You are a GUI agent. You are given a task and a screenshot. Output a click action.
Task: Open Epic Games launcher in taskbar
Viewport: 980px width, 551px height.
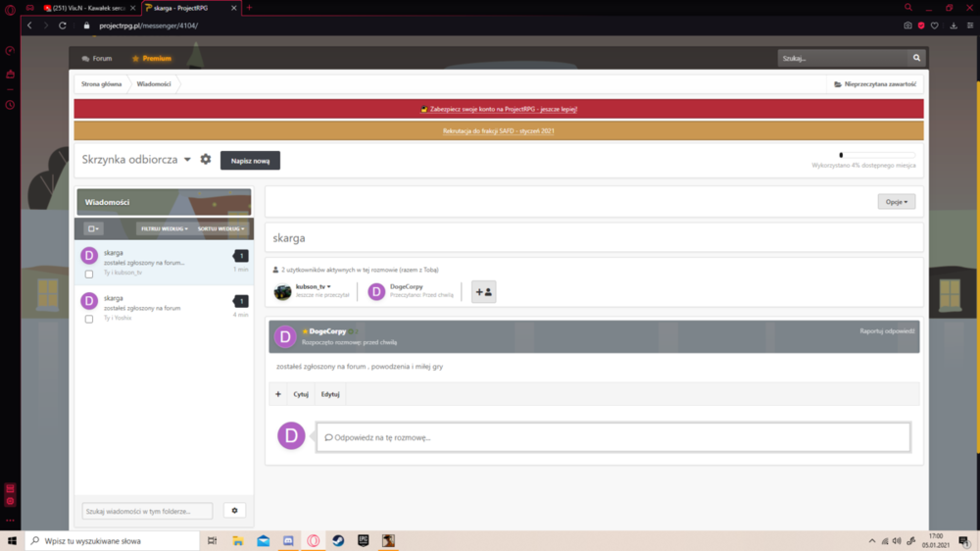[x=364, y=541]
